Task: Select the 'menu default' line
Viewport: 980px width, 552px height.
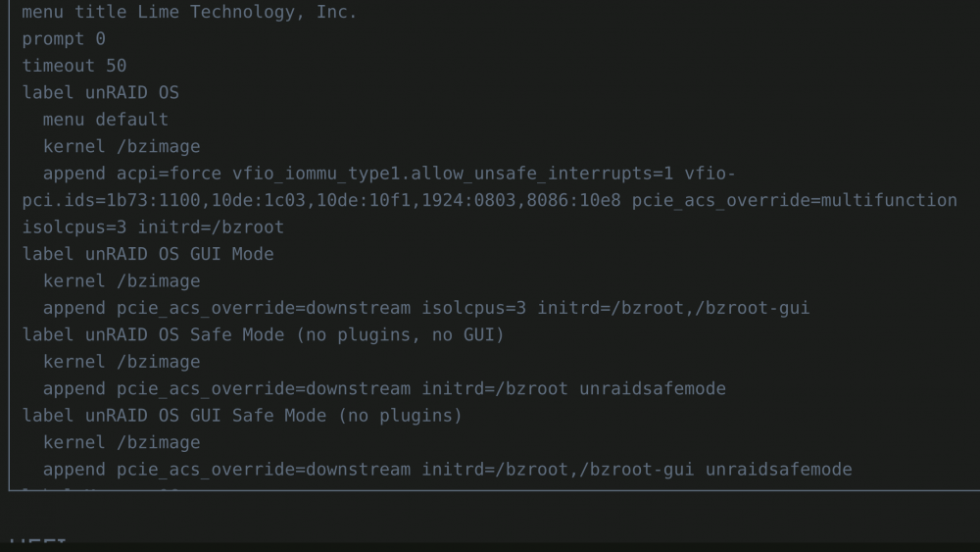Action: 106,120
